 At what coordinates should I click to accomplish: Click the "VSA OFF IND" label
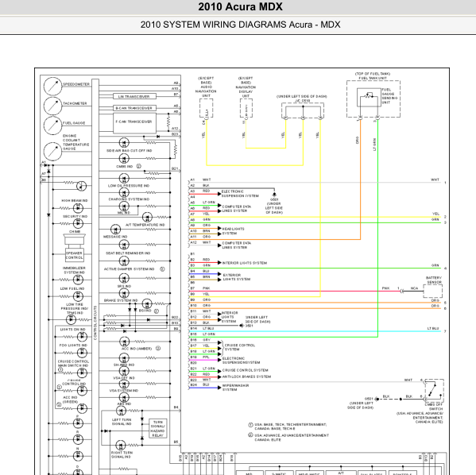pyautogui.click(x=124, y=378)
